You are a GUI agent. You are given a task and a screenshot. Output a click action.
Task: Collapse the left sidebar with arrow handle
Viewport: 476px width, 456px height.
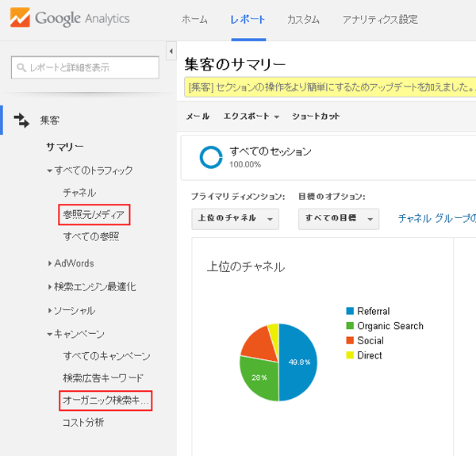coord(171,52)
